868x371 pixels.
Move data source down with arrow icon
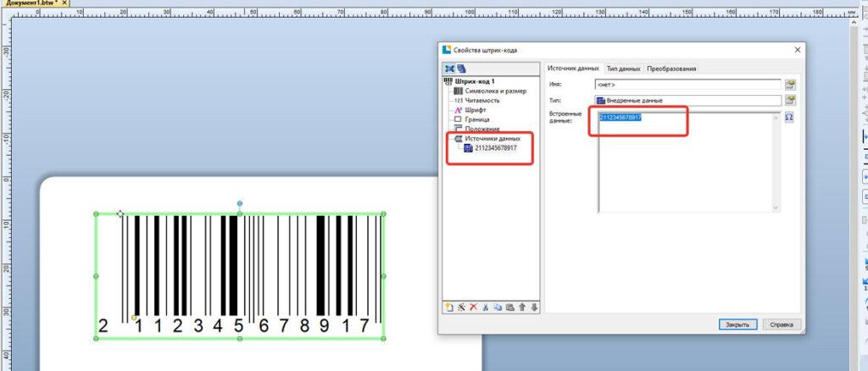534,307
